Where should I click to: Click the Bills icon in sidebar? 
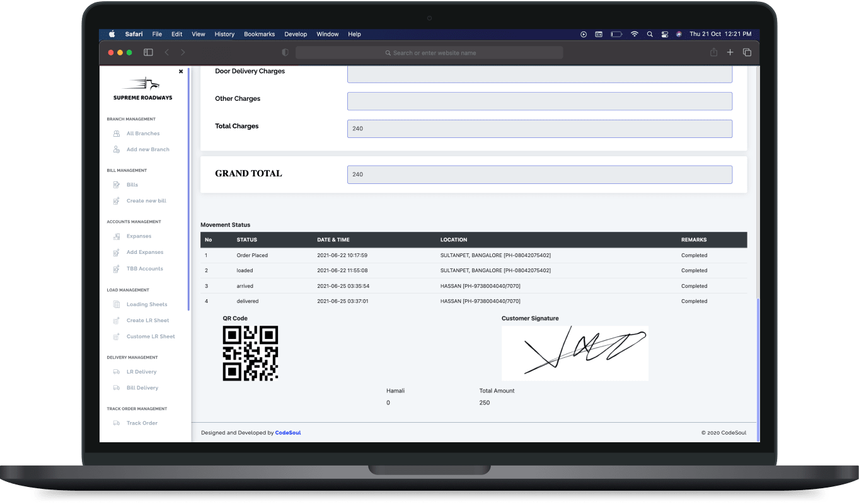117,185
